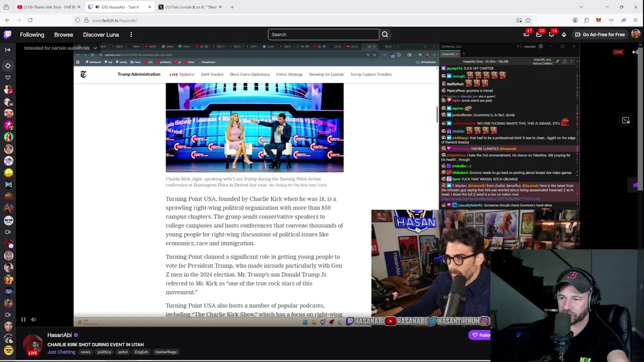Viewport: 644px width, 362px height.
Task: Mute audio on the HasanAbi tab speaker icon
Action: coord(97,7)
